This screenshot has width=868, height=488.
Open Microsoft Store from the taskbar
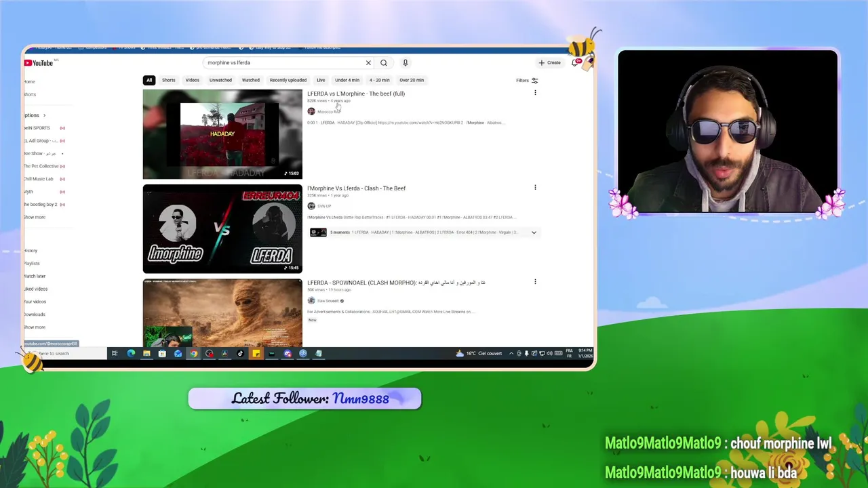pyautogui.click(x=162, y=353)
